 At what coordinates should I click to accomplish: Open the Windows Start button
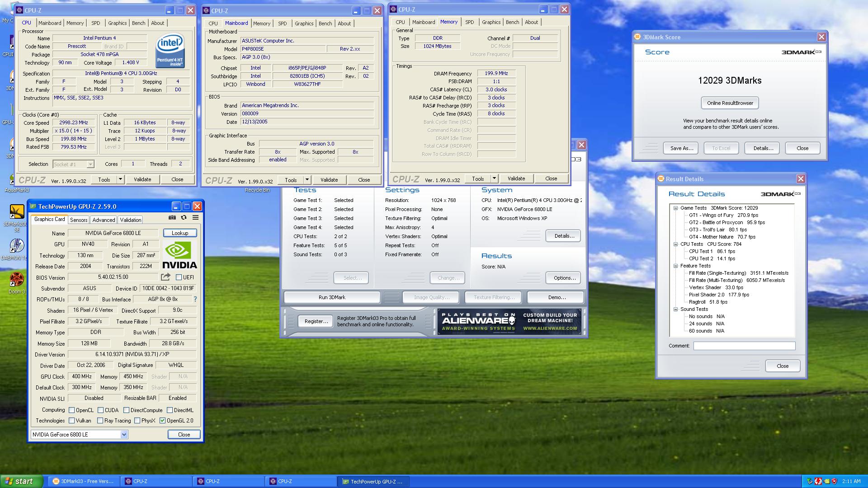coord(22,481)
